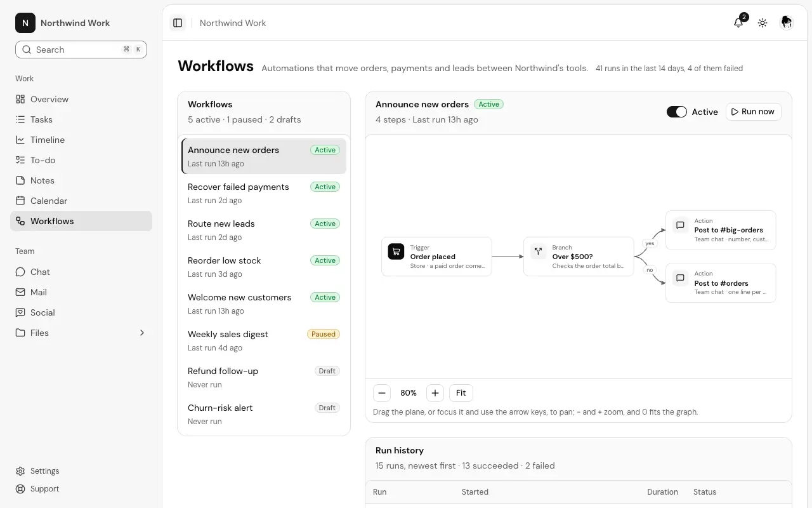This screenshot has width=812, height=508.
Task: Select the Reorder low stock workflow
Action: (264, 267)
